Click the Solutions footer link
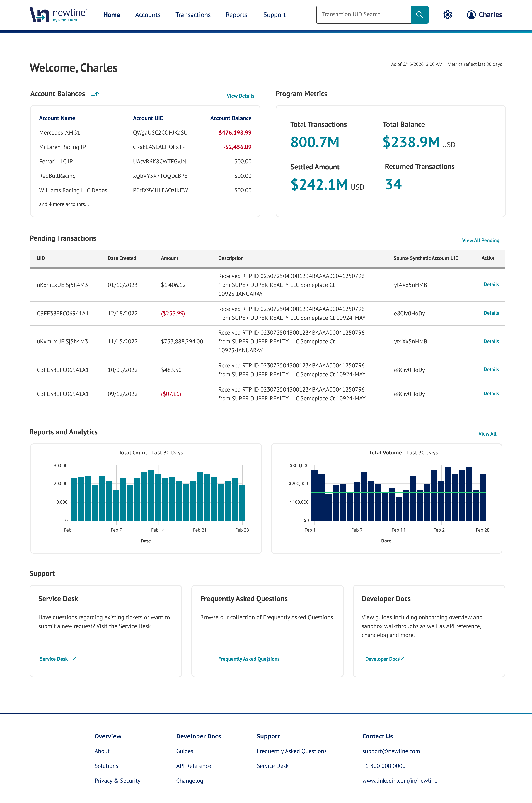The width and height of the screenshot is (532, 803). [106, 766]
